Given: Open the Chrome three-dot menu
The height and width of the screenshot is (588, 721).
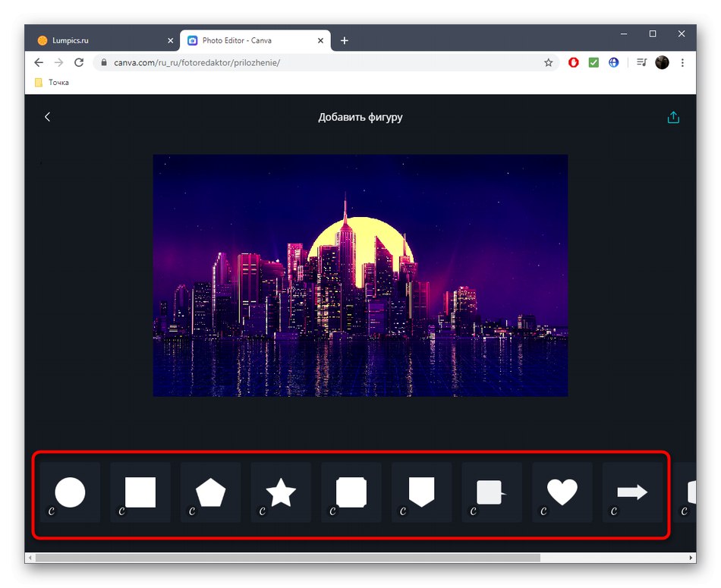Looking at the screenshot, I should click(682, 62).
